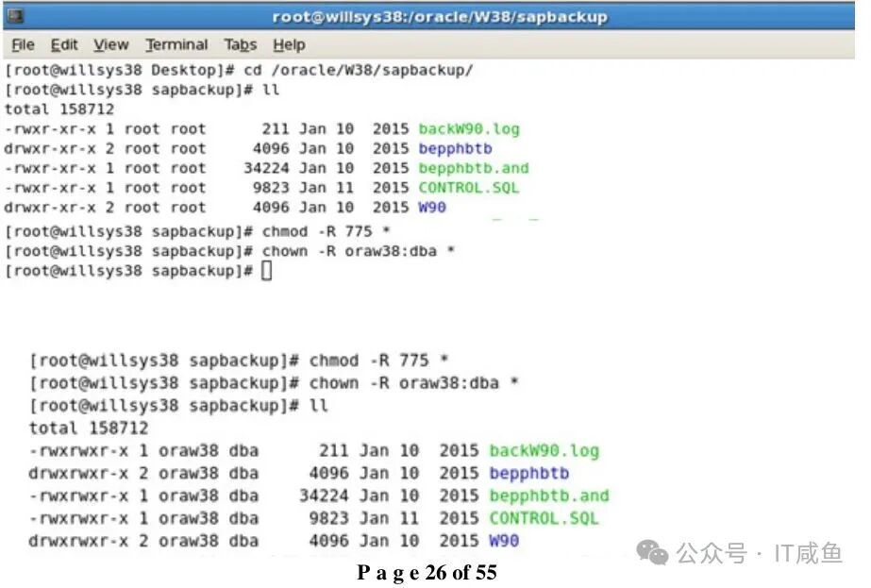Select bepphbtb.and in the oraw38 dba listing
The width and height of the screenshot is (871, 588).
(x=549, y=496)
